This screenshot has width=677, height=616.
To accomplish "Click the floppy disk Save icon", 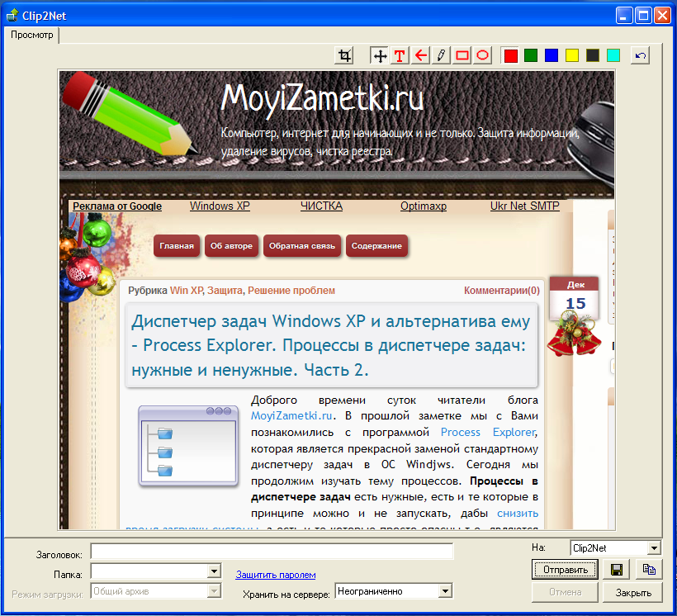I will 617,570.
